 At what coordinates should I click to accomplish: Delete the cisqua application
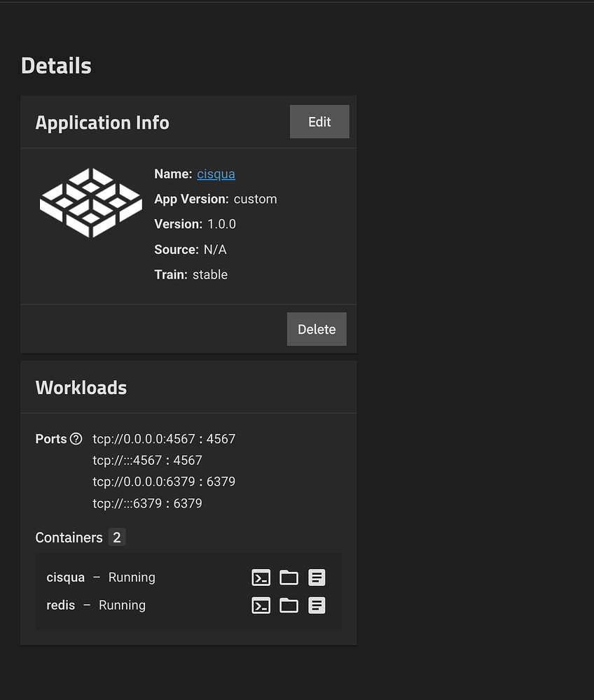coord(317,329)
